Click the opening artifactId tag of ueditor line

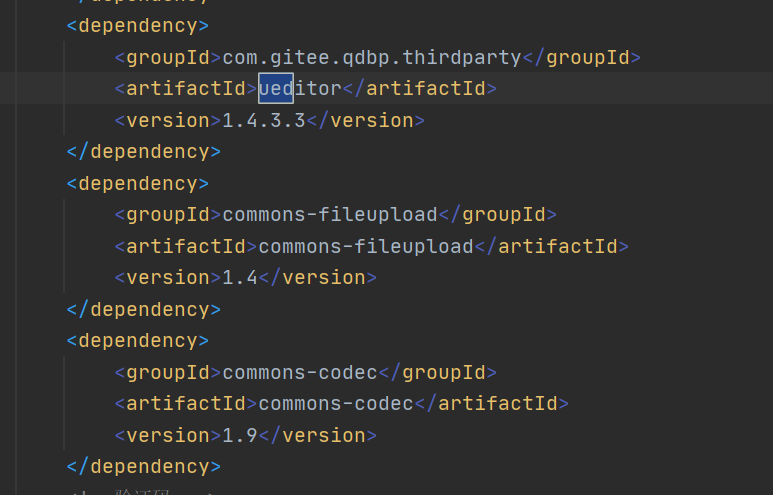(186, 89)
